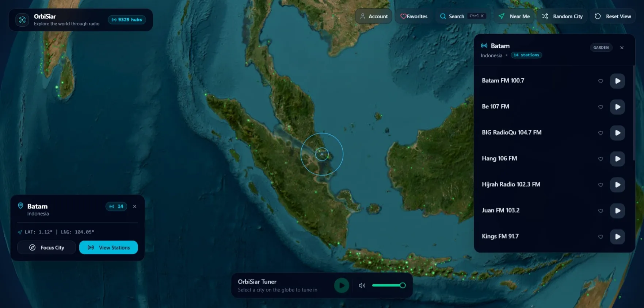Mute the tuner with the speaker icon

coord(362,285)
